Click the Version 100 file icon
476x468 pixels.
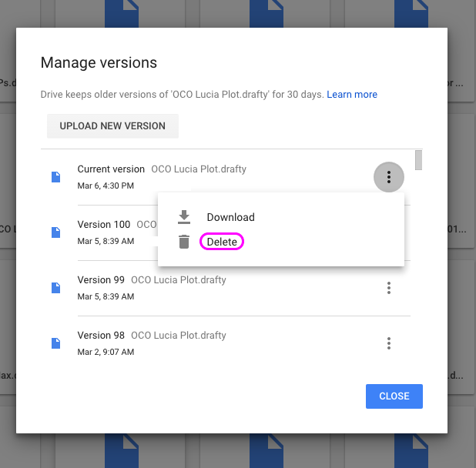pyautogui.click(x=56, y=232)
